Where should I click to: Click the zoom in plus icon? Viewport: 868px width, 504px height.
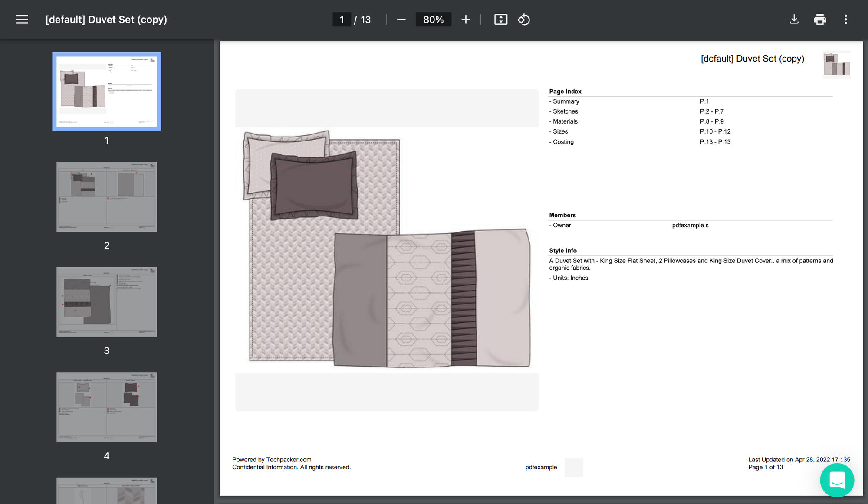click(x=466, y=20)
